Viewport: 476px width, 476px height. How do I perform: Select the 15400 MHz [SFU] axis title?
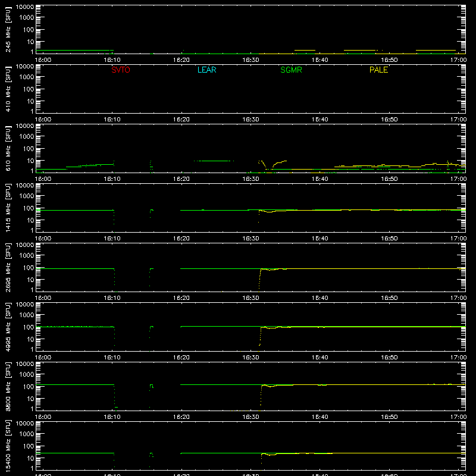click(x=8, y=446)
